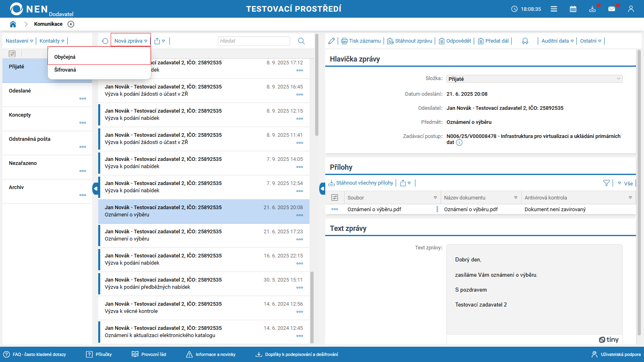Open message dated 8. 9. 2025 16:45

coord(204,91)
